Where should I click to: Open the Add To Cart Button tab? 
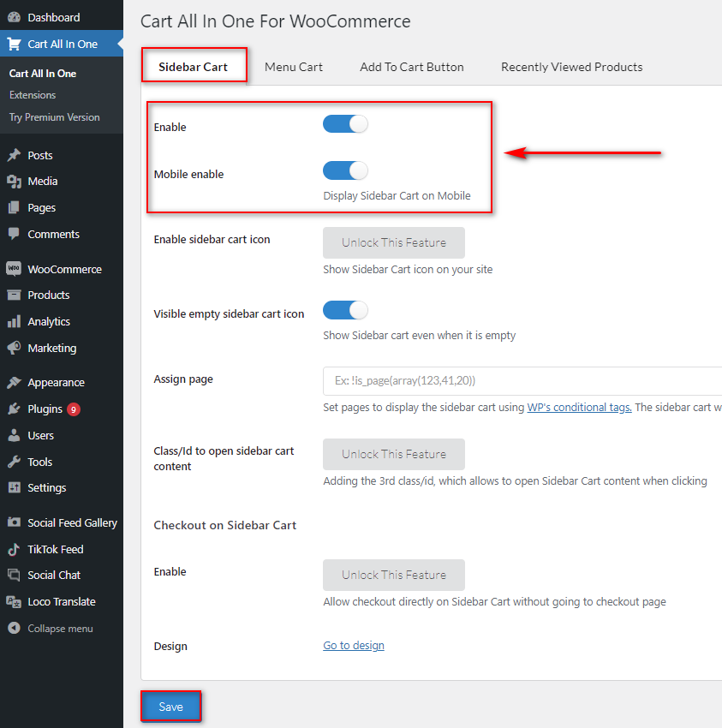411,67
